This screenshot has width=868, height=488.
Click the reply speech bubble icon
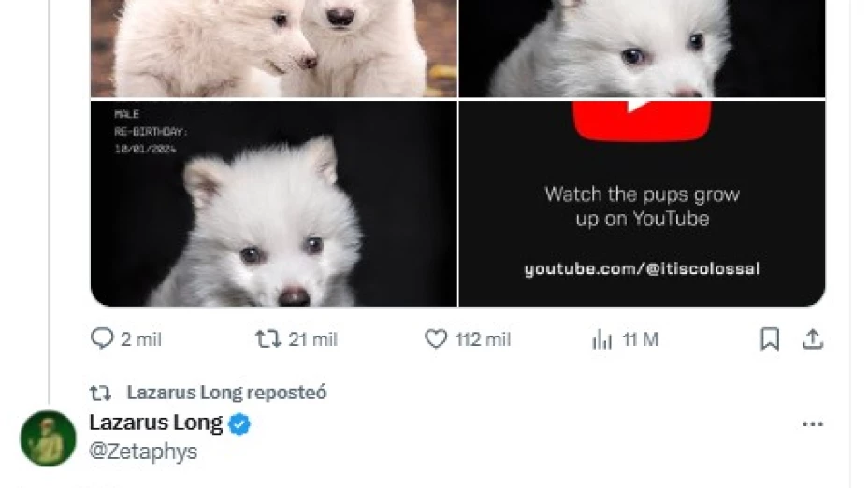pos(102,338)
